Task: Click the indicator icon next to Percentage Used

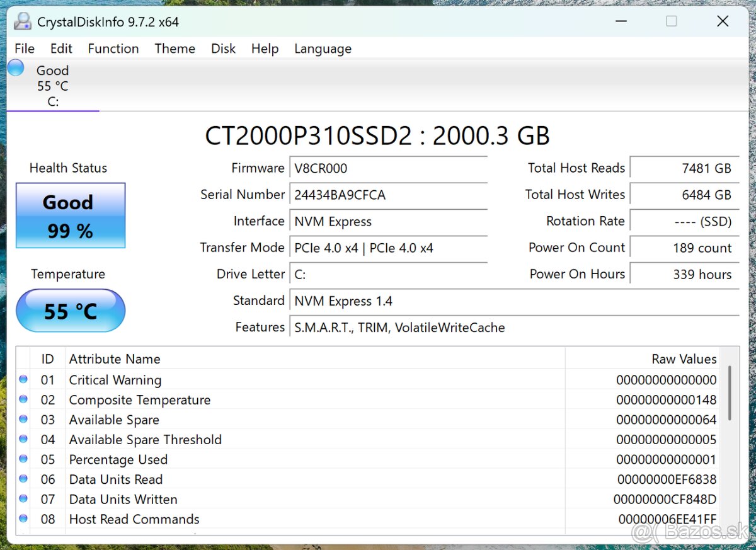Action: [x=23, y=459]
